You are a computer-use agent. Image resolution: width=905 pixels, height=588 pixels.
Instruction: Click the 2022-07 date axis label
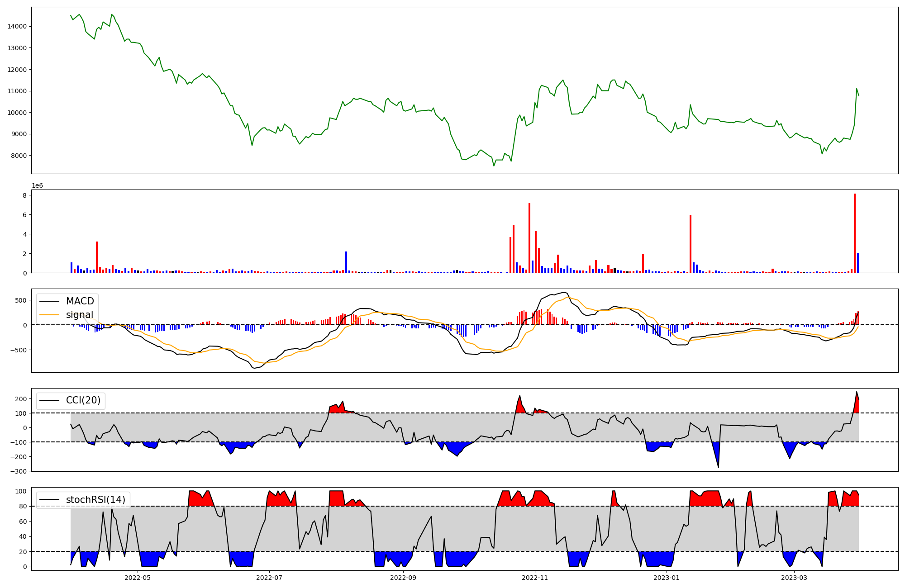click(x=270, y=578)
